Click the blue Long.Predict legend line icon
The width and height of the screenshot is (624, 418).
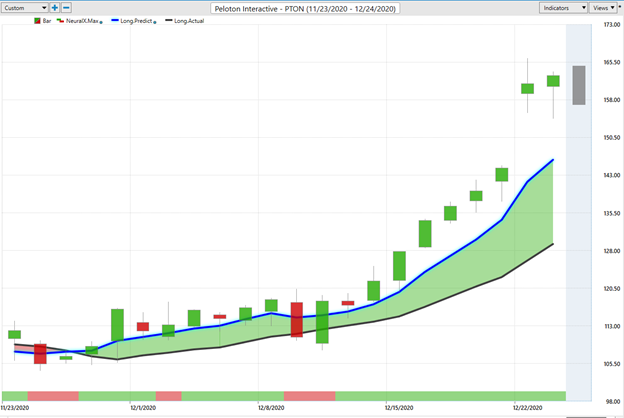coord(115,20)
